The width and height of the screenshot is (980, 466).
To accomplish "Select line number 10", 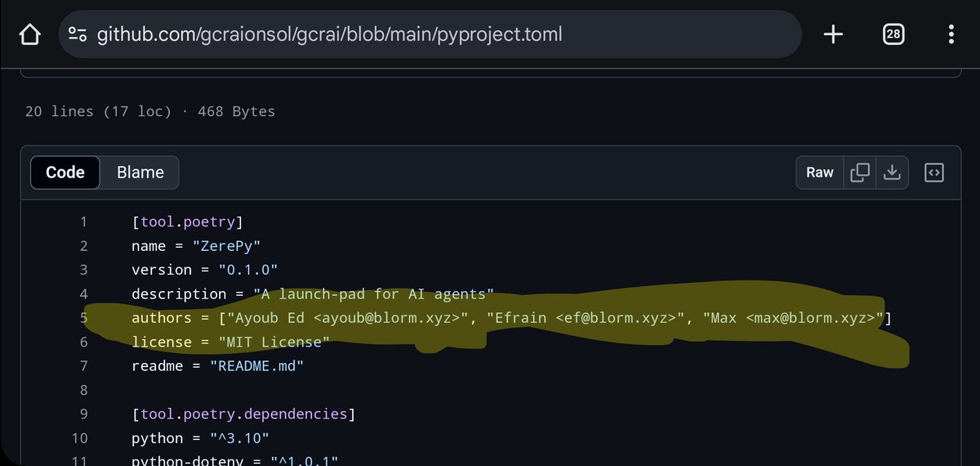I will [x=78, y=439].
